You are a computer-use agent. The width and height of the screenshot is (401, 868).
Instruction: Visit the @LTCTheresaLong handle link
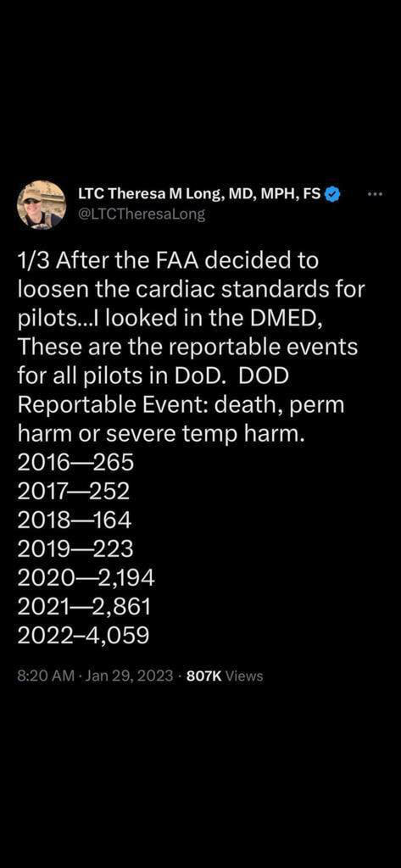(x=142, y=214)
